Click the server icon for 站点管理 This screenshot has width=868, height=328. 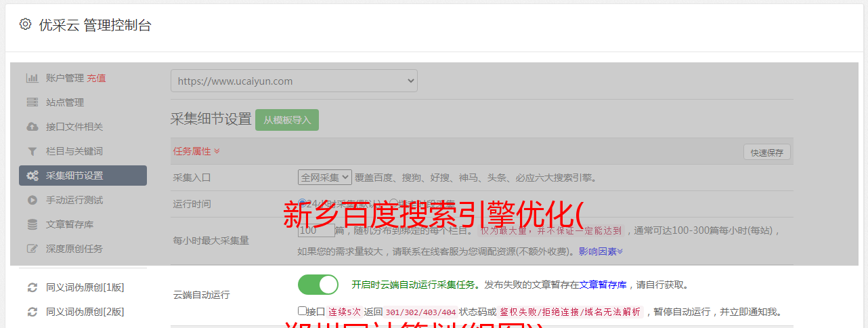pyautogui.click(x=32, y=102)
